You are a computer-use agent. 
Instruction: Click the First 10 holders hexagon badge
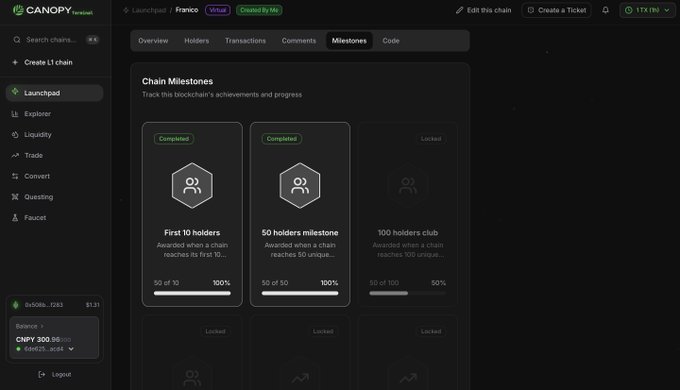[x=192, y=186]
